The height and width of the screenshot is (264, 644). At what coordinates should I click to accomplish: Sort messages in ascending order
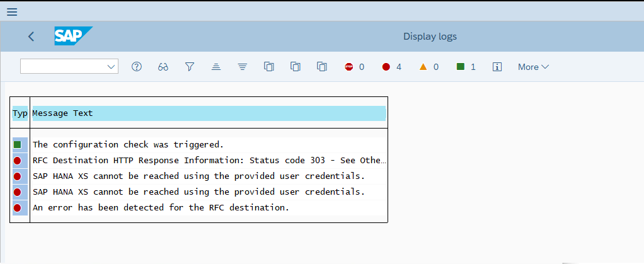click(x=216, y=67)
